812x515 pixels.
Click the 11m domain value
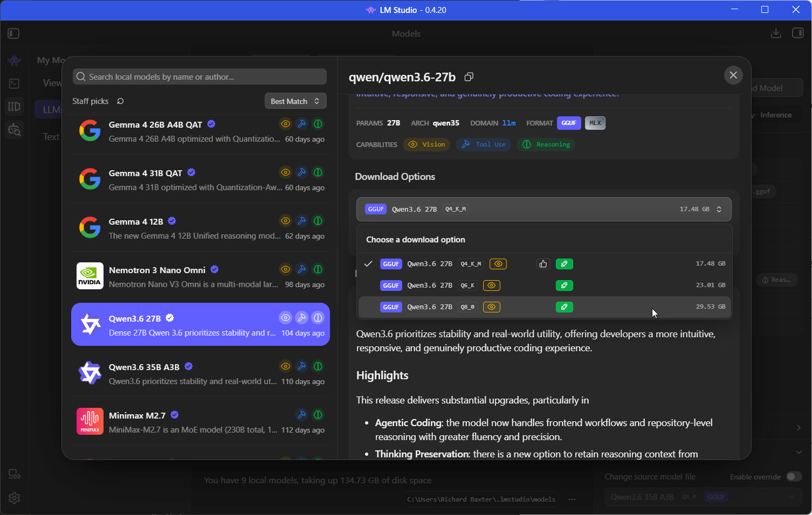click(509, 123)
